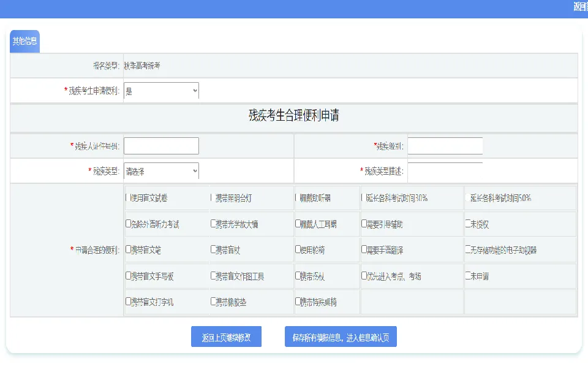Click the 返回上页继续修改 button
Viewport: 588px width, 388px height.
(227, 336)
